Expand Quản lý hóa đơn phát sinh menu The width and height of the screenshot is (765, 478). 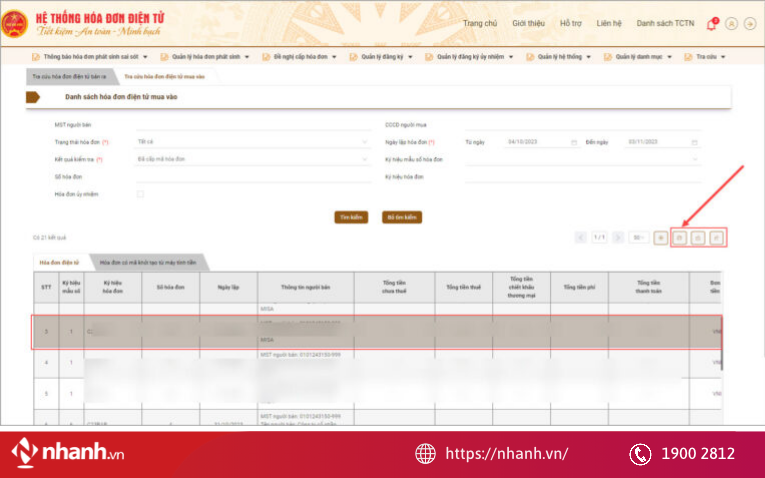205,57
